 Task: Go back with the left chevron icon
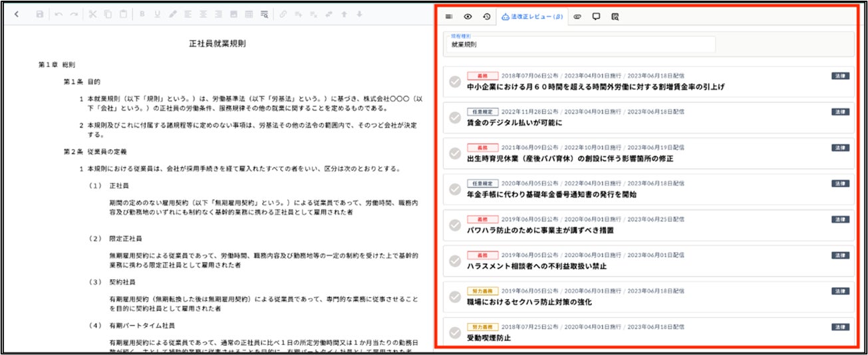[x=17, y=14]
